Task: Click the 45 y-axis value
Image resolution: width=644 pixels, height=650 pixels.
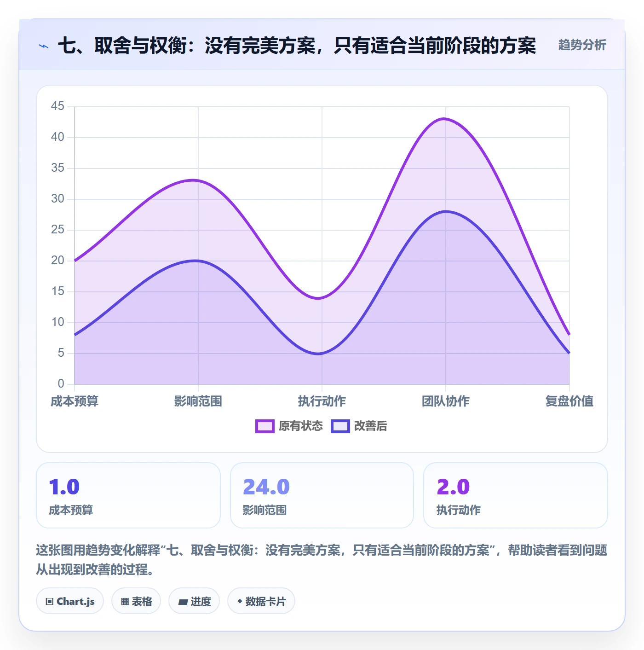Action: 57,106
